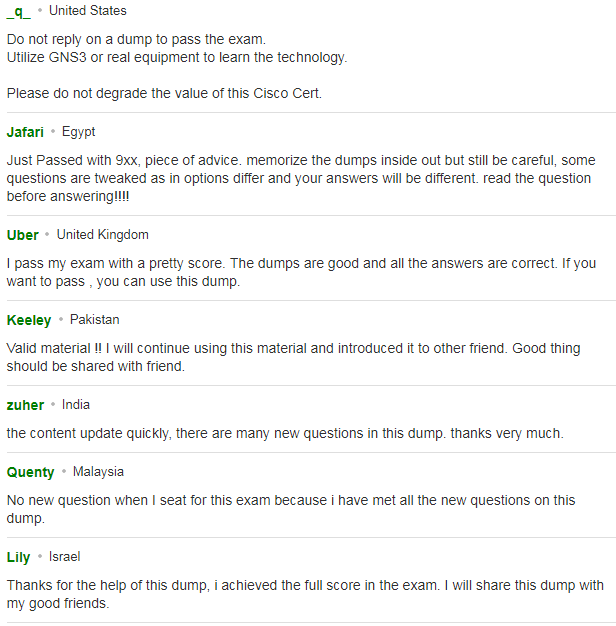
Task: Click Uber's comment about pretty score
Action: [301, 273]
